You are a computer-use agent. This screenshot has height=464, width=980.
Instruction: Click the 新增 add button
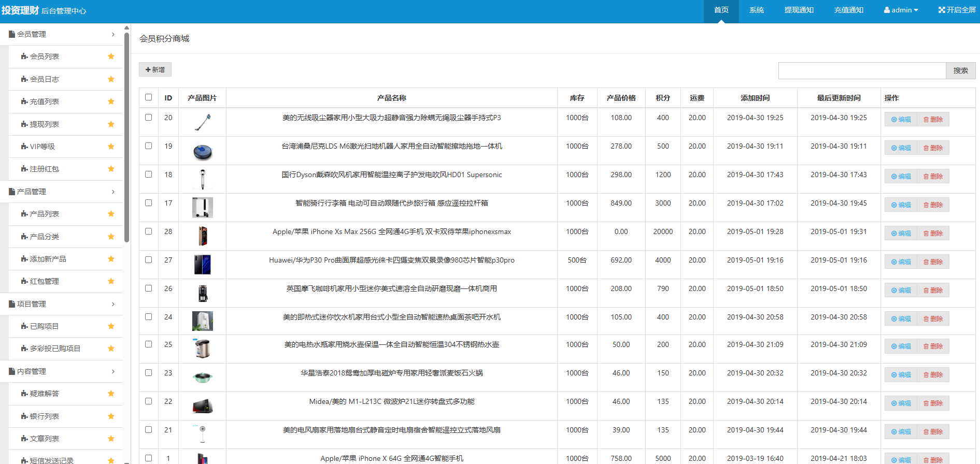click(x=155, y=69)
